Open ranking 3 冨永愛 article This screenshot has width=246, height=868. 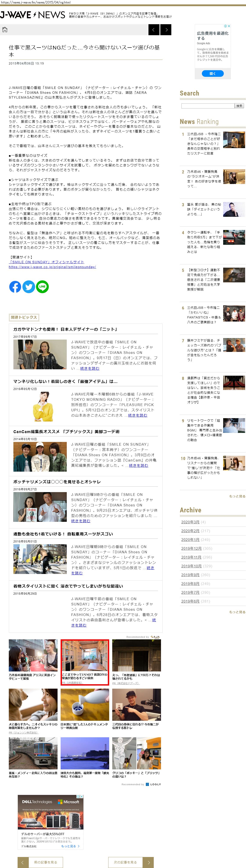click(x=204, y=209)
